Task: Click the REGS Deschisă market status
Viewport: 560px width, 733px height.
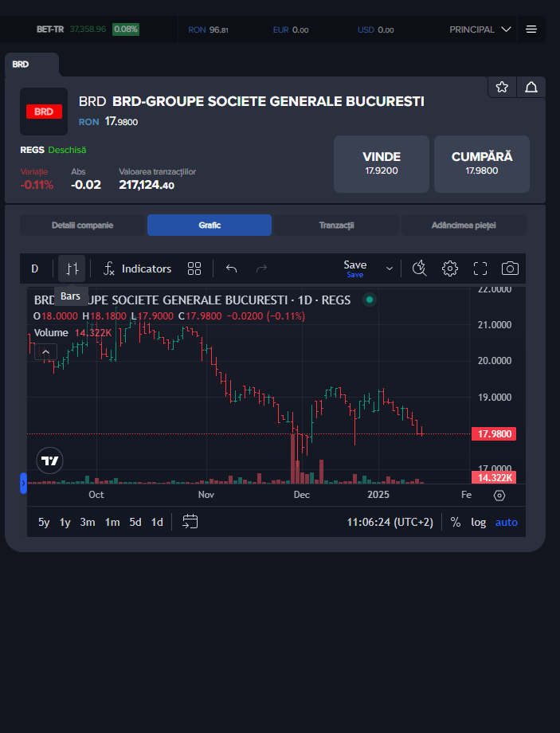Action: [53, 150]
